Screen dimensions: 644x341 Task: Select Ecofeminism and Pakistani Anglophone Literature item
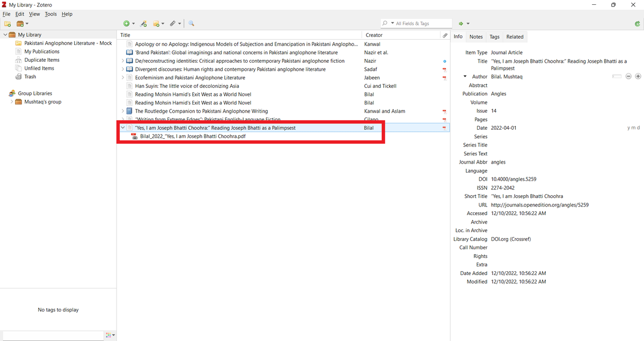(283, 78)
